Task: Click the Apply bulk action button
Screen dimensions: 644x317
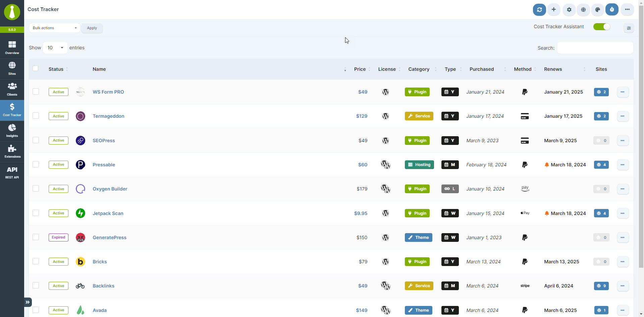Action: (92, 28)
